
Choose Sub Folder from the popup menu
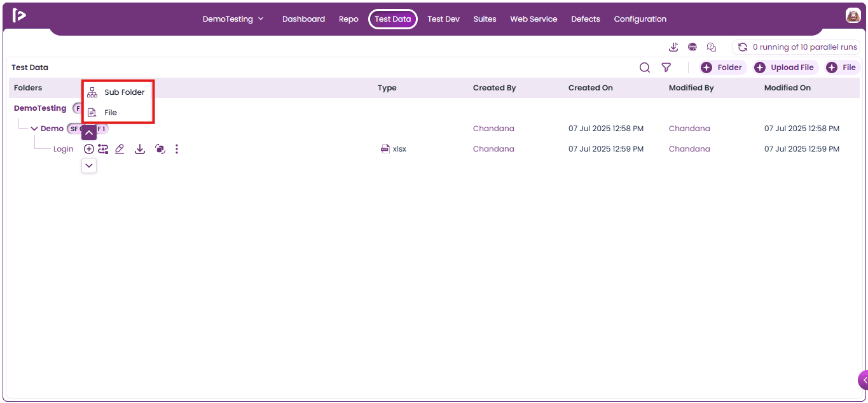pos(118,92)
